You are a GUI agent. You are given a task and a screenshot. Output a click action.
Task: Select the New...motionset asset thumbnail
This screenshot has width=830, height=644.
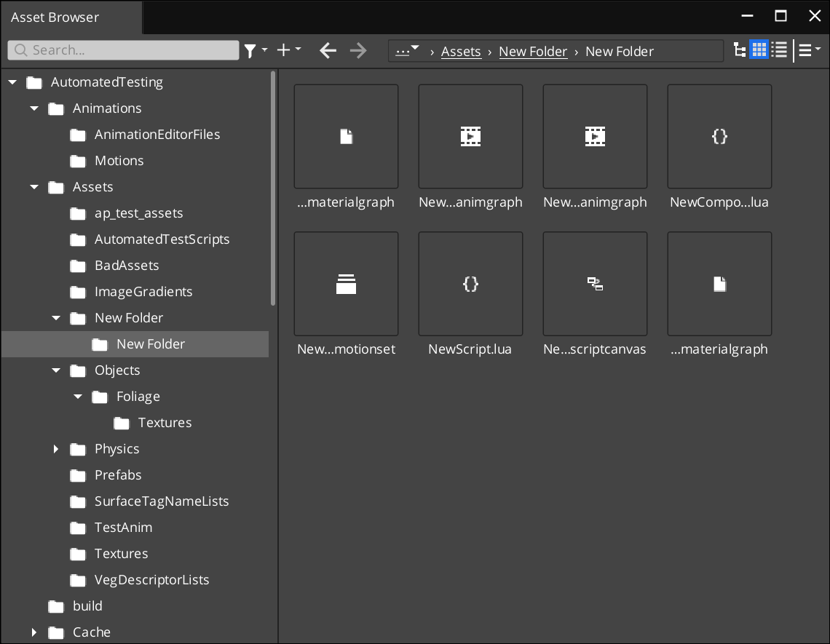click(x=346, y=284)
